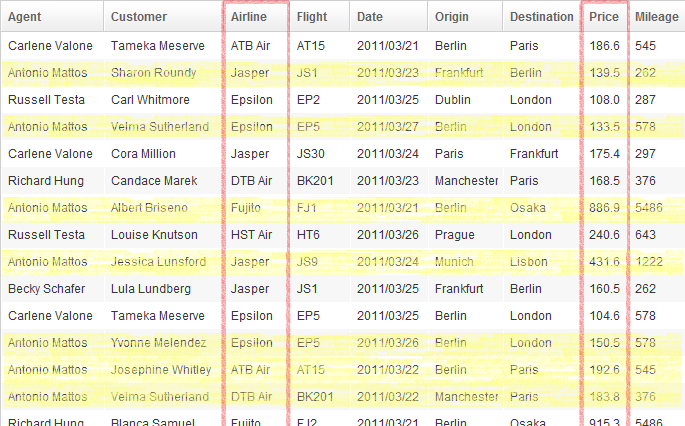Click the price 431.6 cell
The height and width of the screenshot is (426, 685).
605,262
